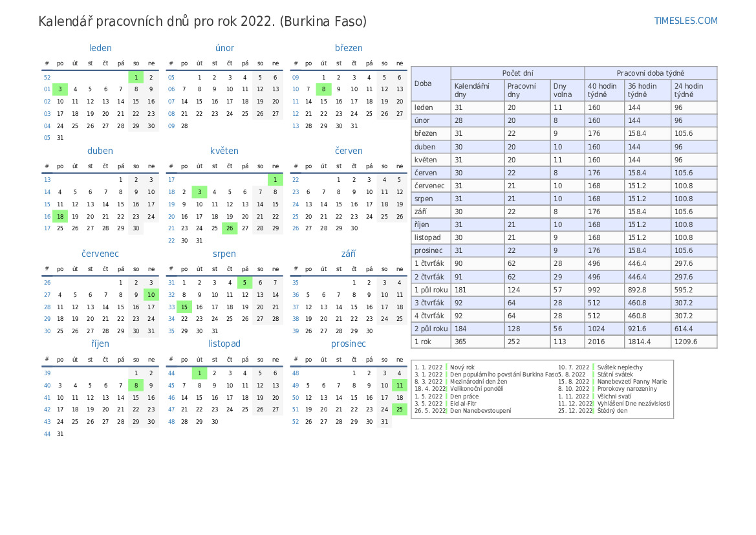Click highlighted January 1 holiday cell
Image resolution: width=756 pixels, height=535 pixels.
(x=136, y=77)
